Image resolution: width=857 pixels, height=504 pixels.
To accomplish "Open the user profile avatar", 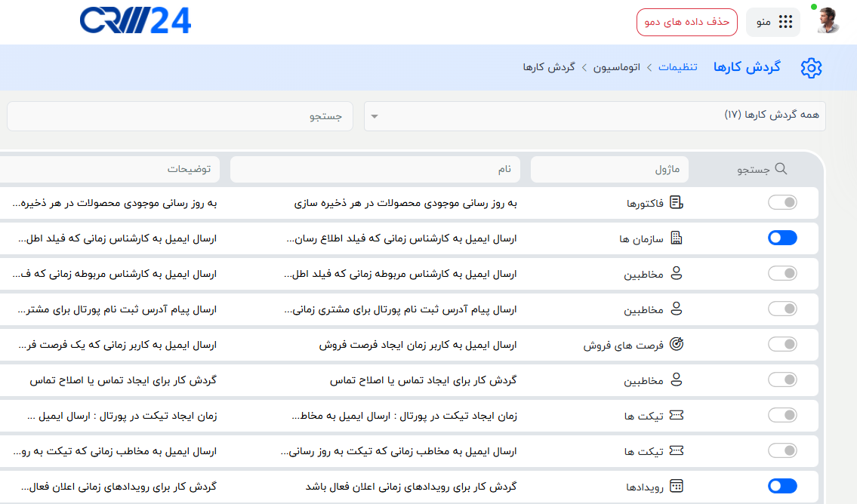I will pos(828,21).
